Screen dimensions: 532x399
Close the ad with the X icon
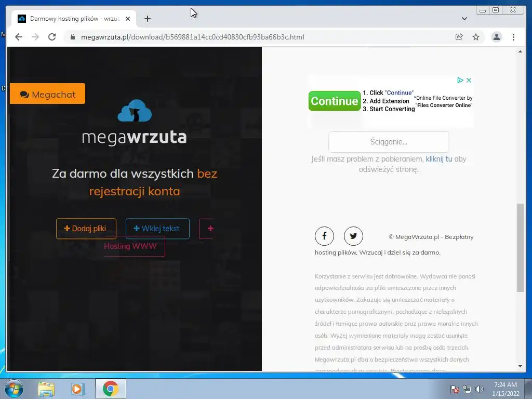(x=469, y=80)
